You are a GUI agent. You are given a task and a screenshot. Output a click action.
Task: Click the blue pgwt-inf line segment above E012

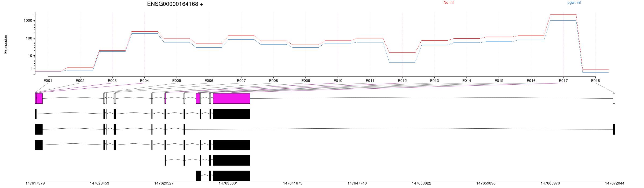coord(402,62)
